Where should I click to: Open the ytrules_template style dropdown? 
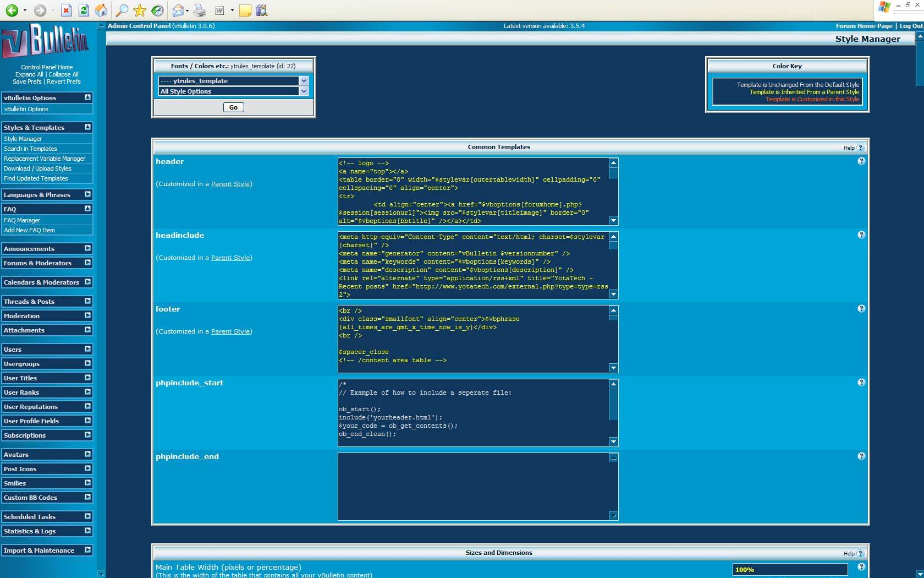point(303,81)
